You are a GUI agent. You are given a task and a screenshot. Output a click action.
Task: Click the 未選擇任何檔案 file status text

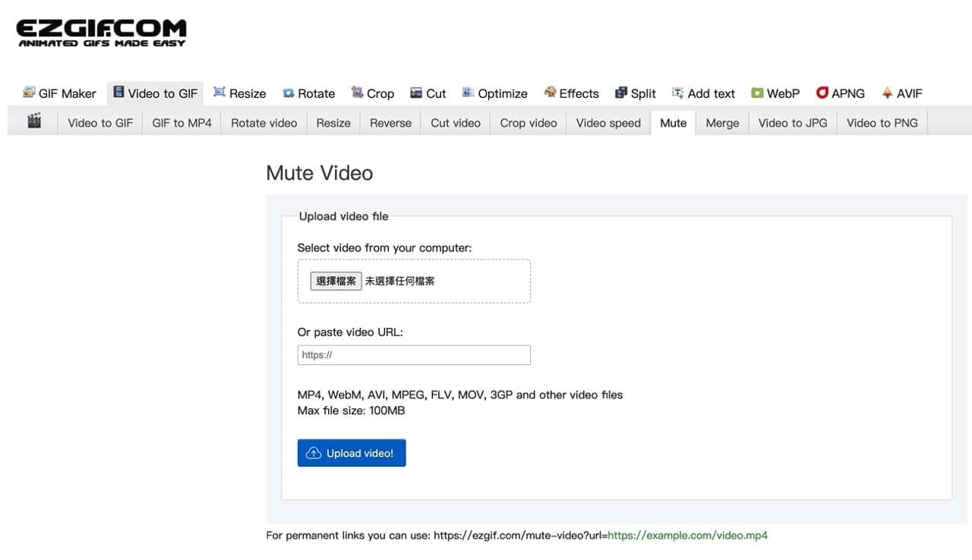pyautogui.click(x=400, y=281)
